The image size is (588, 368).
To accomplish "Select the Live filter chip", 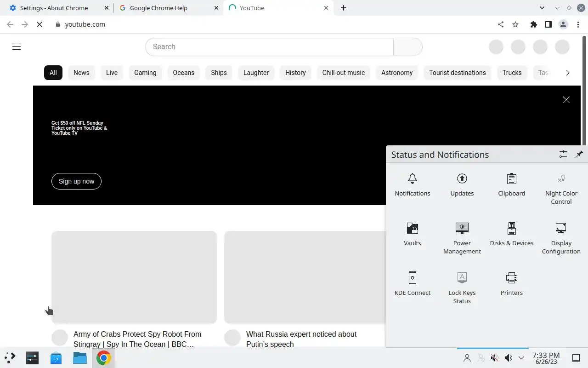I will (112, 73).
